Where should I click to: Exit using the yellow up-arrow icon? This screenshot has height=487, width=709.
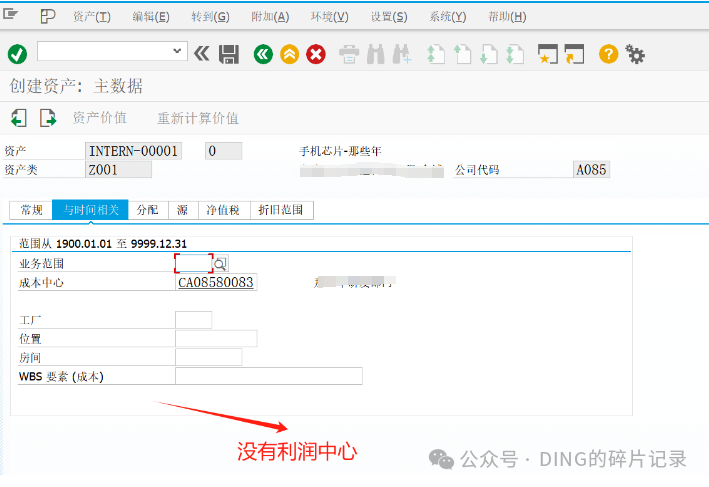[289, 54]
